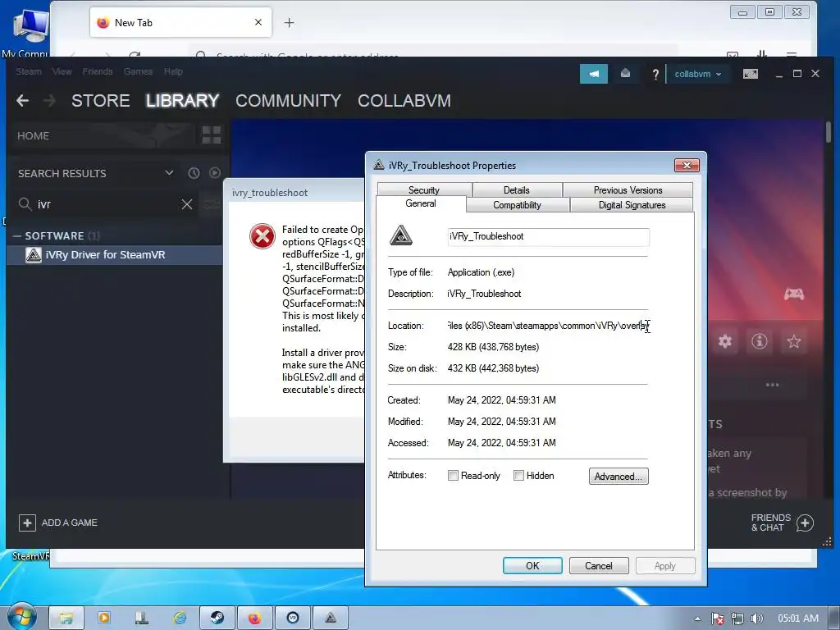Screen dimensions: 840x630
Task: Open the Games menu in Steam
Action: [138, 71]
